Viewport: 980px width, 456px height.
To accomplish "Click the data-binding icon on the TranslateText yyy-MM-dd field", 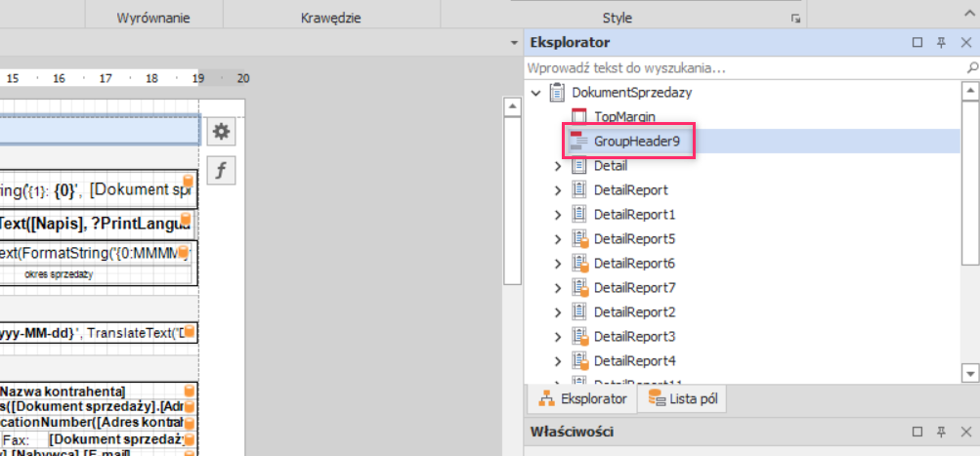I will tap(190, 332).
